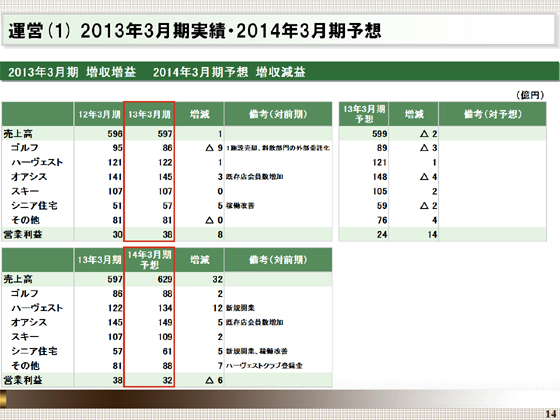Click その他 value '76' in 13年3月期予想 column
560x420 pixels.
382,220
